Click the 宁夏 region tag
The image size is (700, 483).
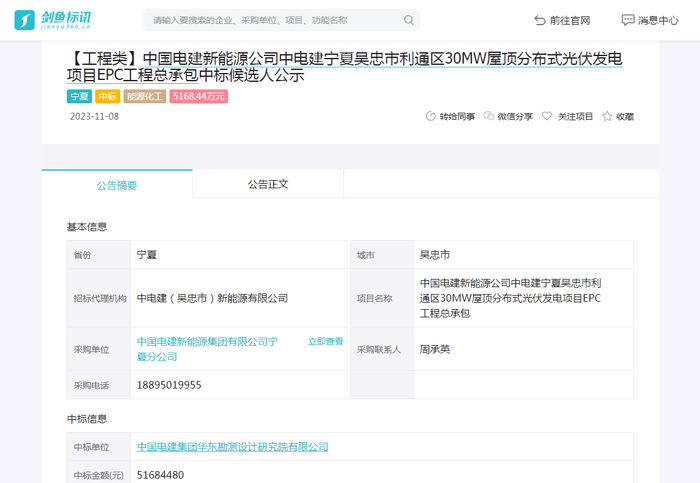point(79,97)
